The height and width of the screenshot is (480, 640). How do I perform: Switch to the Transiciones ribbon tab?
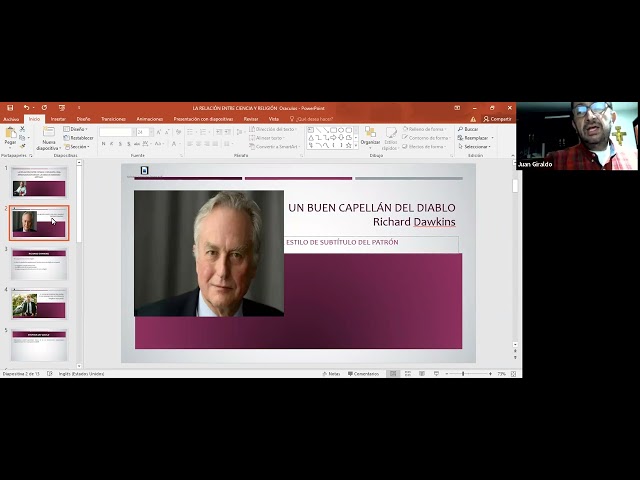tap(113, 119)
